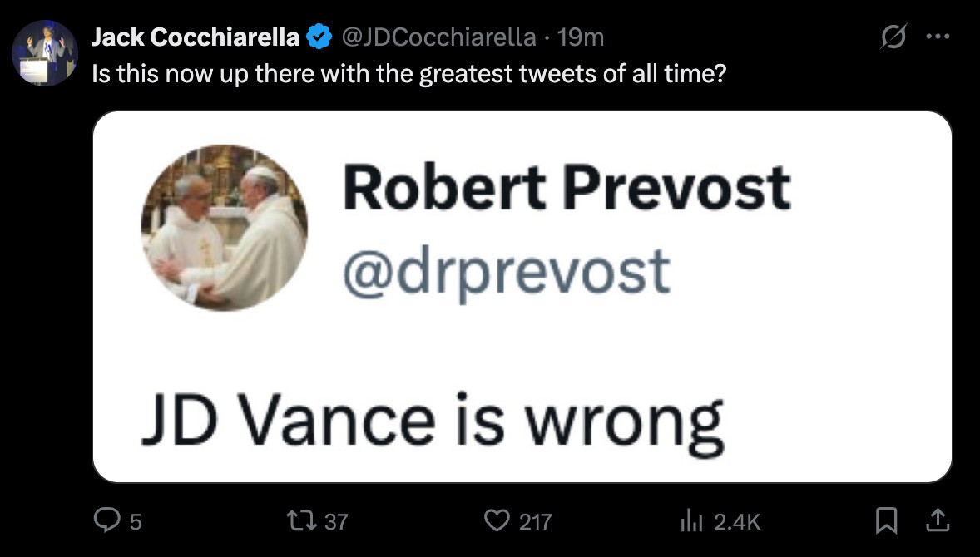Image resolution: width=980 pixels, height=557 pixels.
Task: Click the 2.4K views count
Action: 738,521
